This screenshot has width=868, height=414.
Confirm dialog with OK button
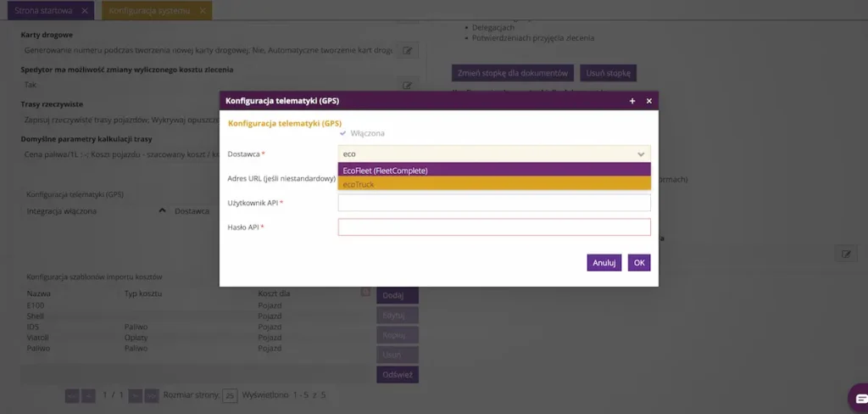tap(639, 263)
